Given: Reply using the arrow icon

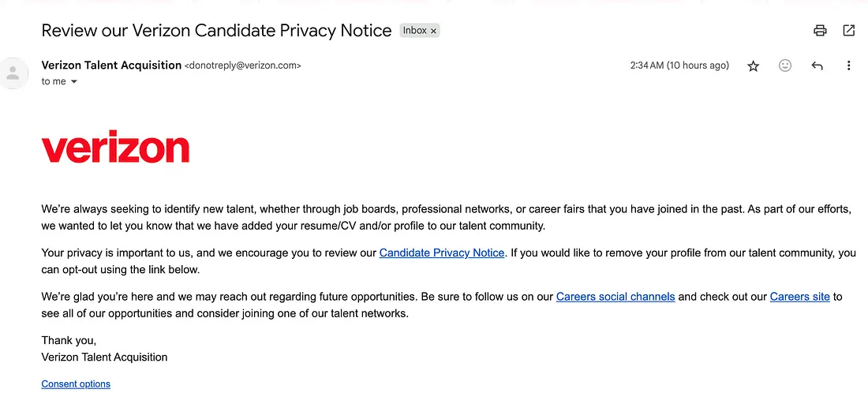Looking at the screenshot, I should click(817, 66).
